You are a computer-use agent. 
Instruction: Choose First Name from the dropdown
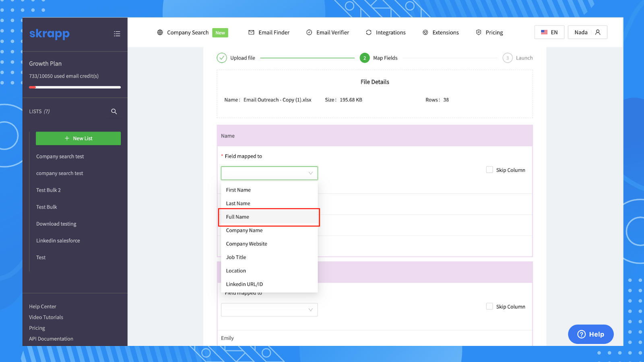269,190
